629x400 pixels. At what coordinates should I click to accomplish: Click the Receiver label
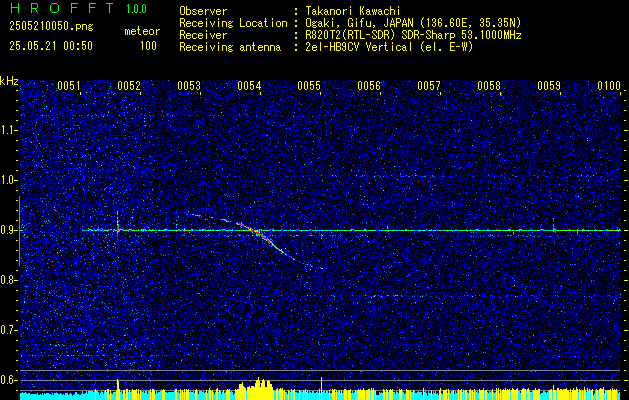coord(203,35)
